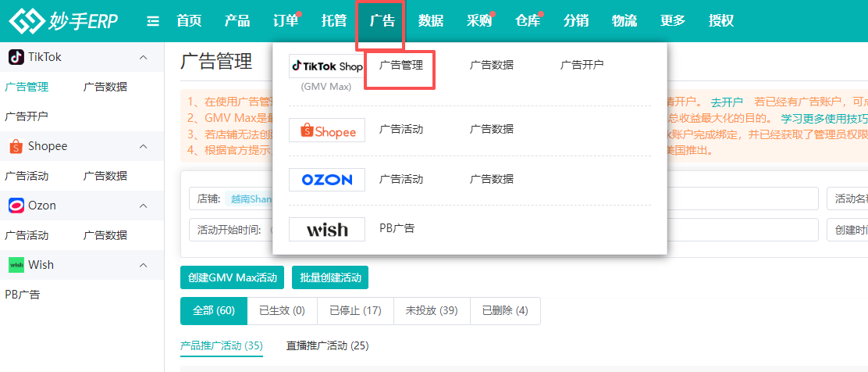Open the 订单 menu
Image resolution: width=868 pixels, height=372 pixels.
pyautogui.click(x=286, y=21)
